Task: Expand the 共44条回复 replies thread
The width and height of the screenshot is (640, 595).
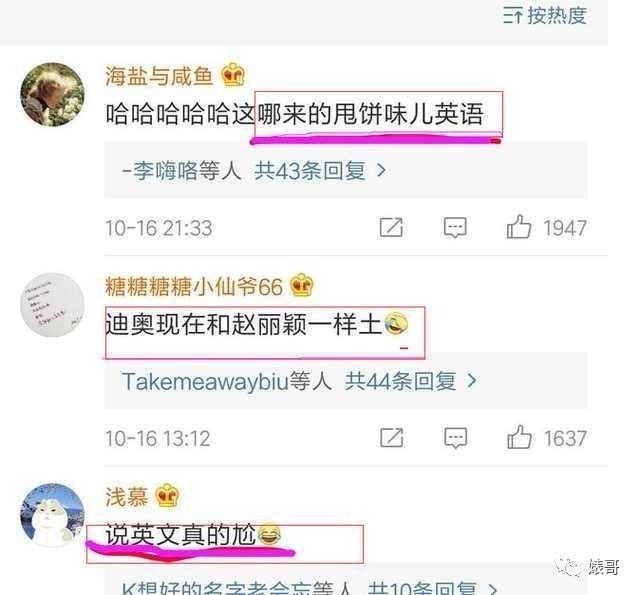Action: click(x=410, y=381)
